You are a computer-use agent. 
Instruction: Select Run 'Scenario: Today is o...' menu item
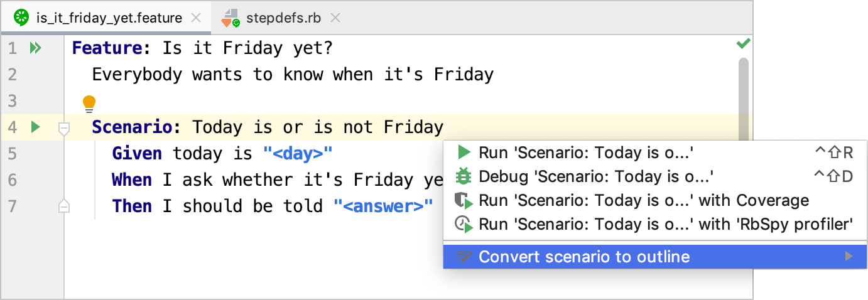click(585, 153)
